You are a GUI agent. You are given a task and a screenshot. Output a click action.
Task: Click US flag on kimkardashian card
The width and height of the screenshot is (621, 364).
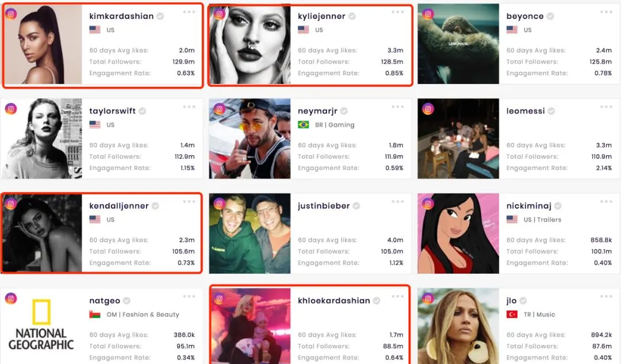[x=95, y=30]
